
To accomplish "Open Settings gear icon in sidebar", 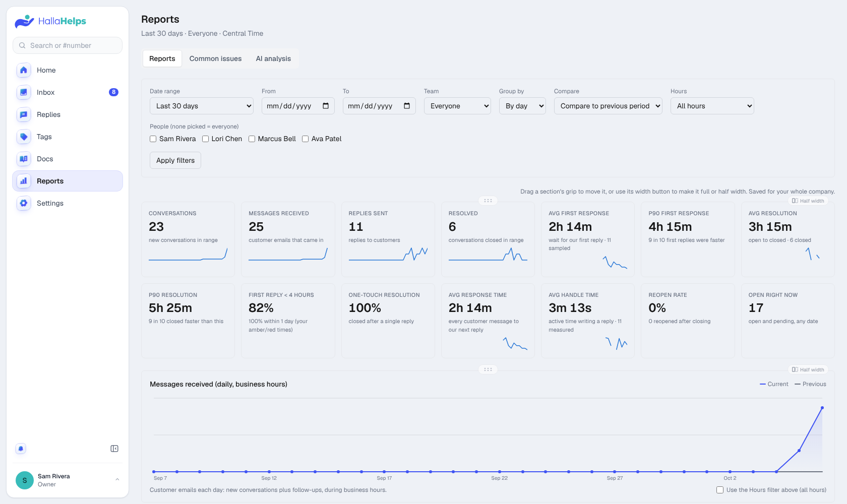I will 24,203.
